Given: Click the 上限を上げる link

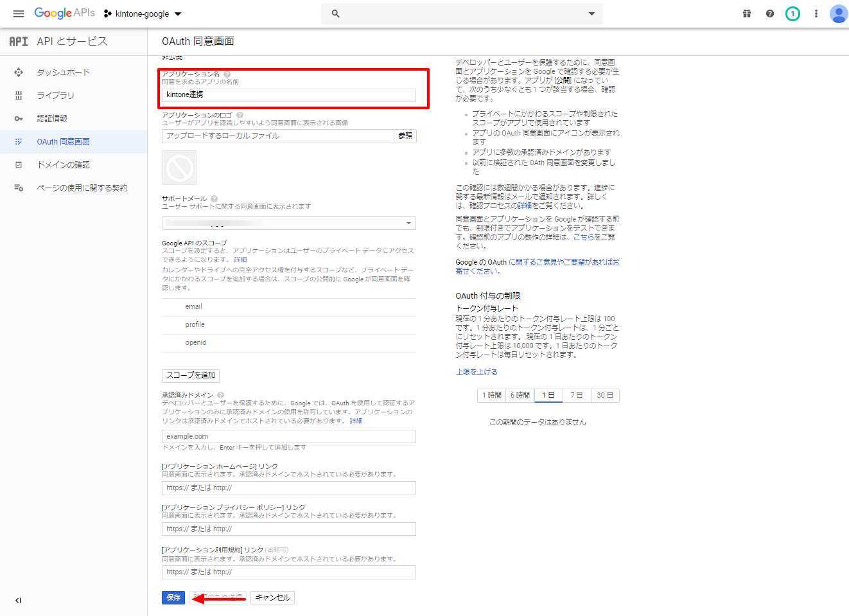Looking at the screenshot, I should [x=477, y=372].
